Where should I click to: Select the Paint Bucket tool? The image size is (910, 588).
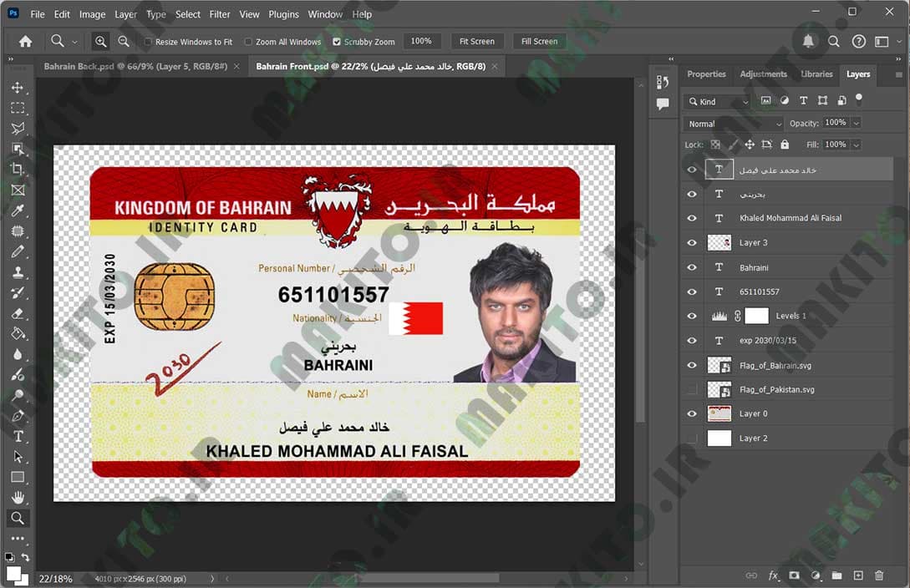point(18,333)
